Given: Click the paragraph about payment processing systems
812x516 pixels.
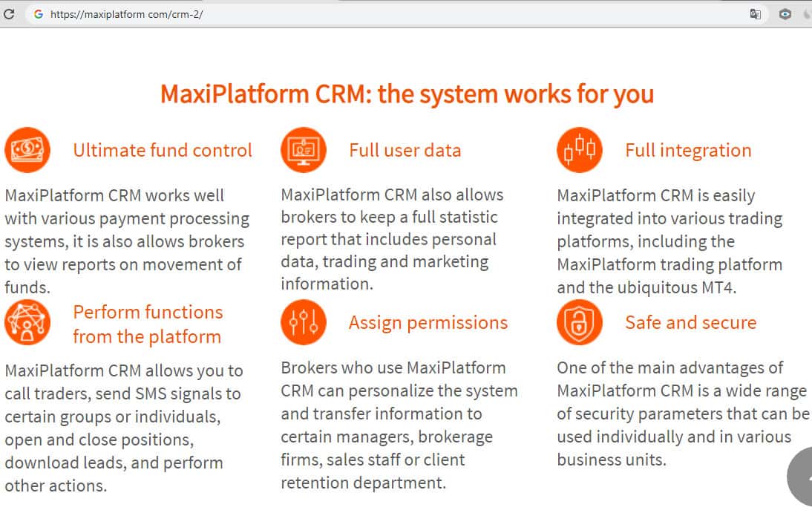Looking at the screenshot, I should (x=128, y=241).
